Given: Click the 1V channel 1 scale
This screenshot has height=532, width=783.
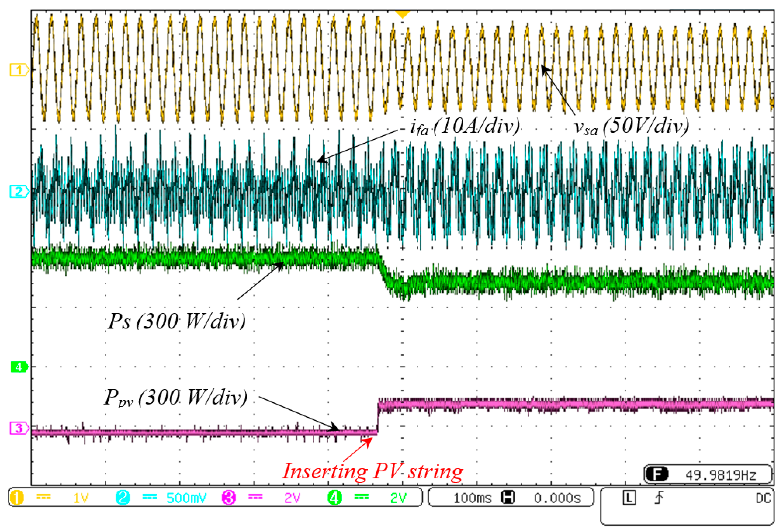Looking at the screenshot, I should 81,498.
